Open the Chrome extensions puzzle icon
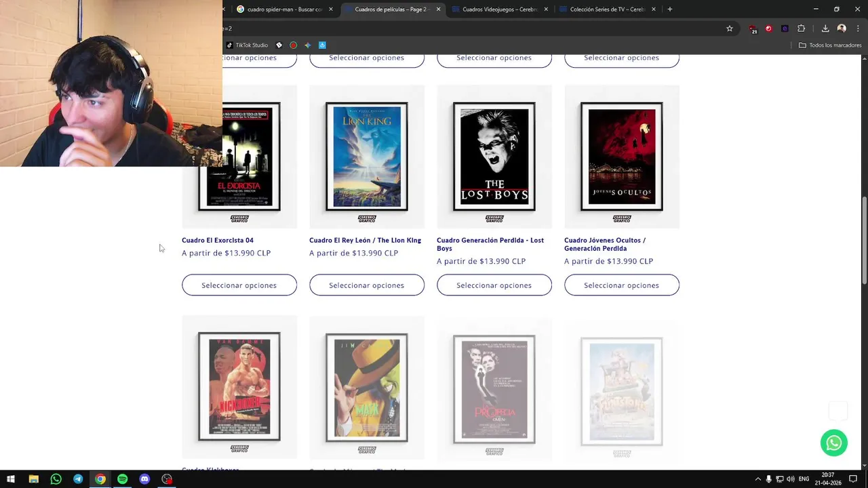This screenshot has height=488, width=868. tap(802, 28)
